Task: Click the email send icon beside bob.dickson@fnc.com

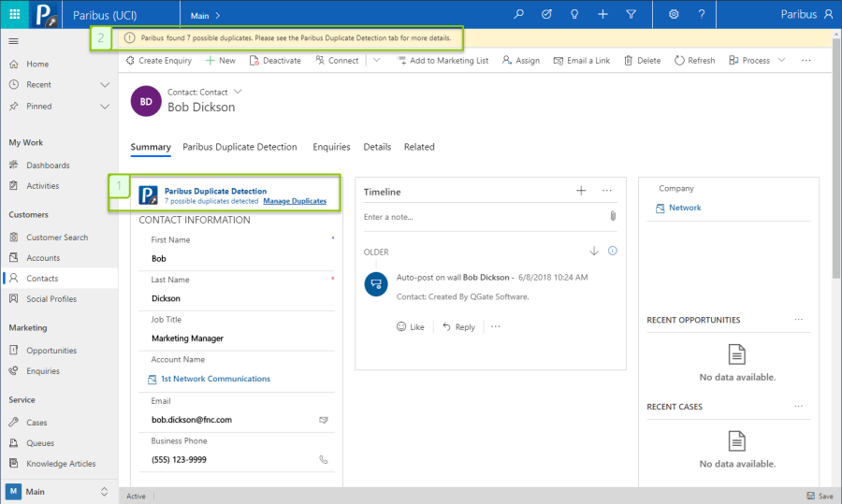Action: click(x=324, y=420)
